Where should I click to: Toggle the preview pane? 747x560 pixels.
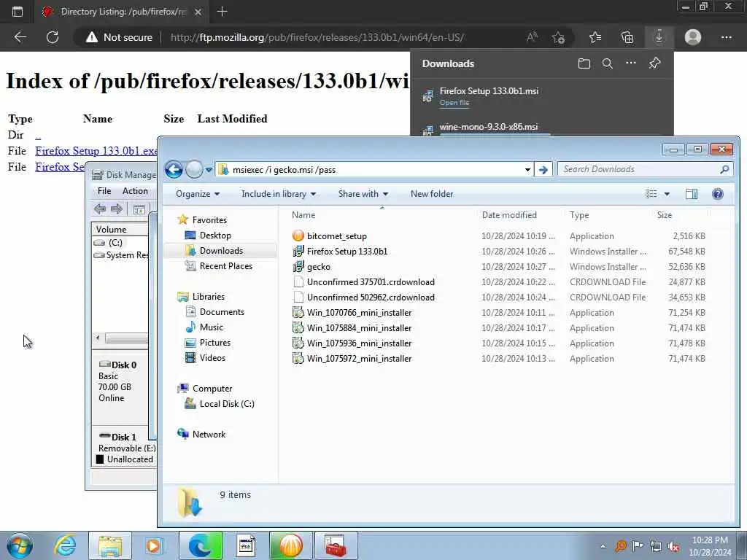click(692, 194)
